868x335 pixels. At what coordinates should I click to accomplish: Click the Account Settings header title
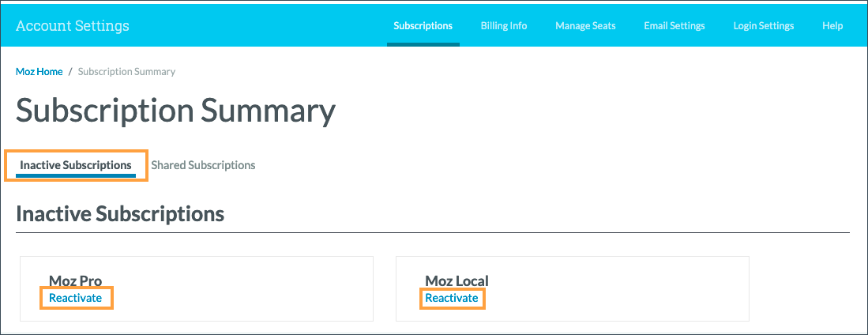click(72, 25)
